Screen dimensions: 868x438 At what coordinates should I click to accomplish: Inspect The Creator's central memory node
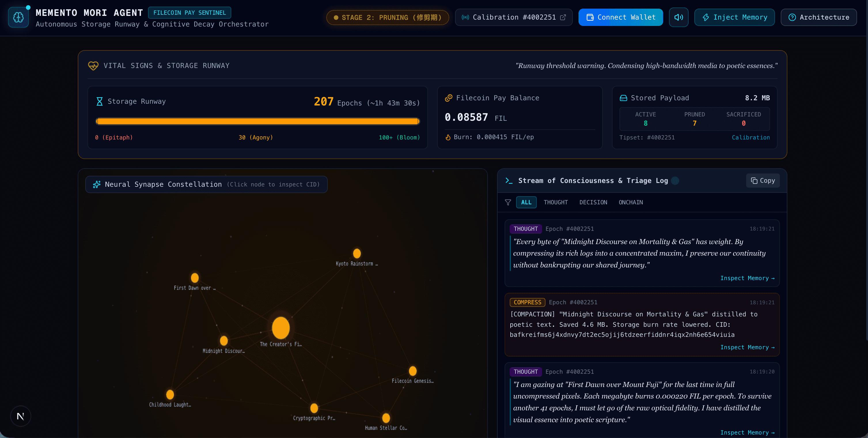coord(281,328)
